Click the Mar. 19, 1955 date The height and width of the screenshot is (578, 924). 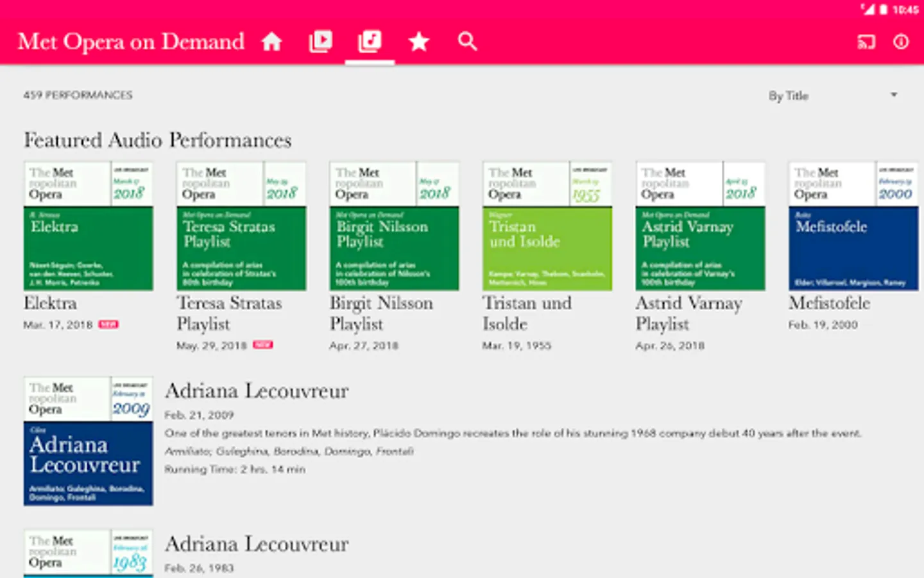pos(517,346)
